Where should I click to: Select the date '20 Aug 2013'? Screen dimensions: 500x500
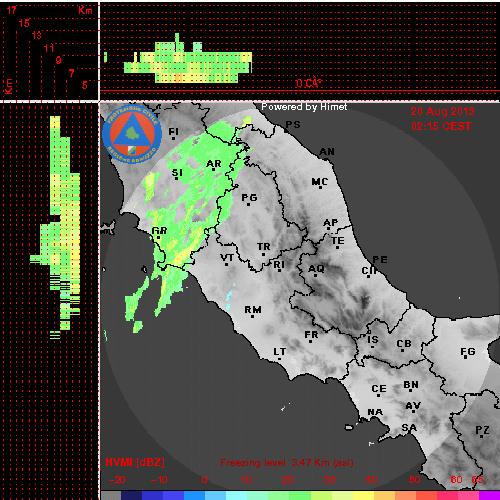coord(442,111)
